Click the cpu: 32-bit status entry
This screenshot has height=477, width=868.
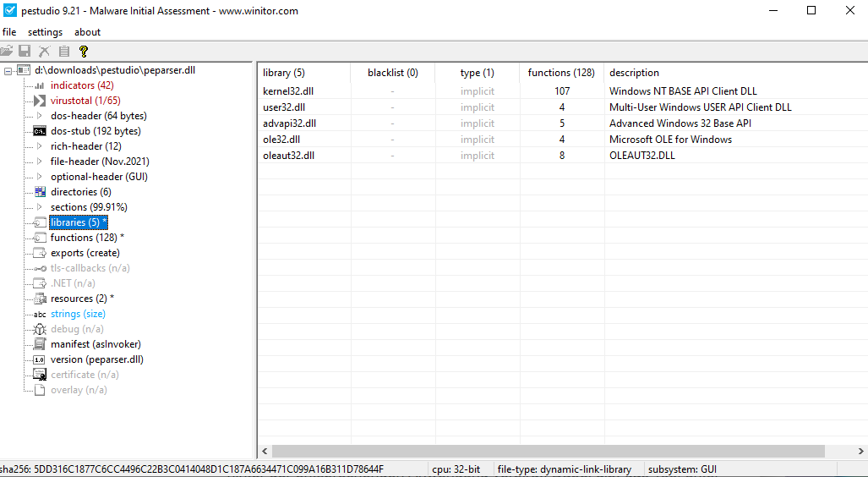(456, 469)
